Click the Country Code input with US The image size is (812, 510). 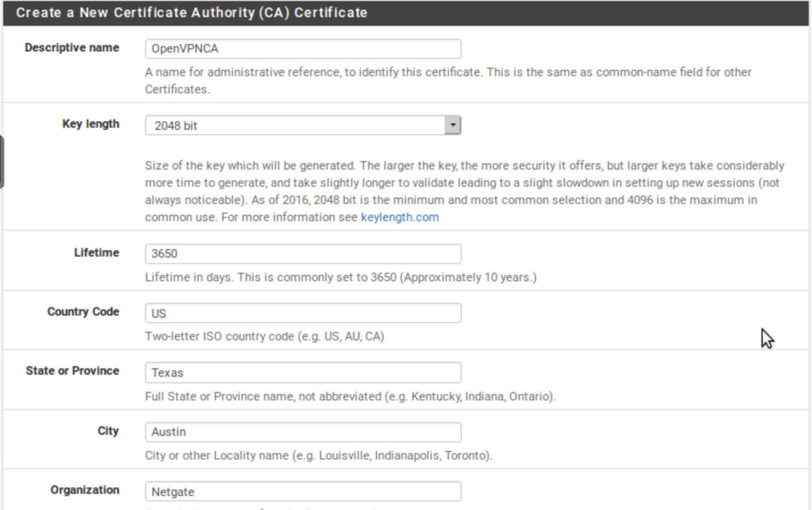click(x=301, y=313)
